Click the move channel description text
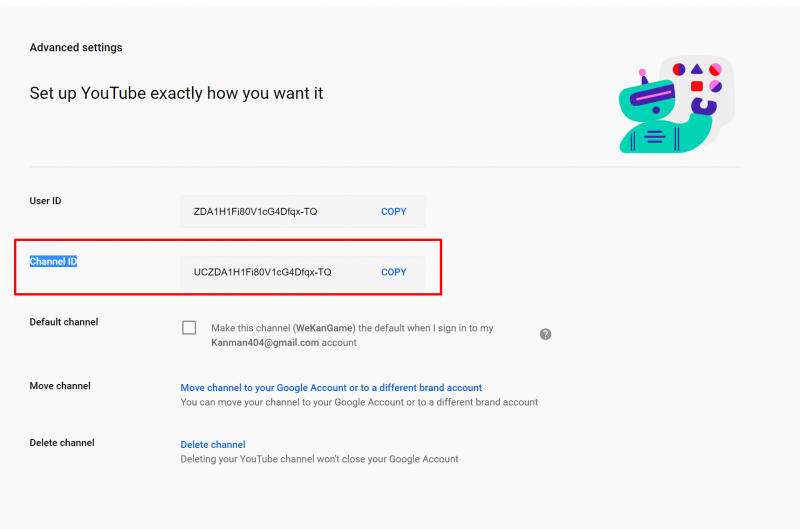The height and width of the screenshot is (529, 800). point(359,402)
